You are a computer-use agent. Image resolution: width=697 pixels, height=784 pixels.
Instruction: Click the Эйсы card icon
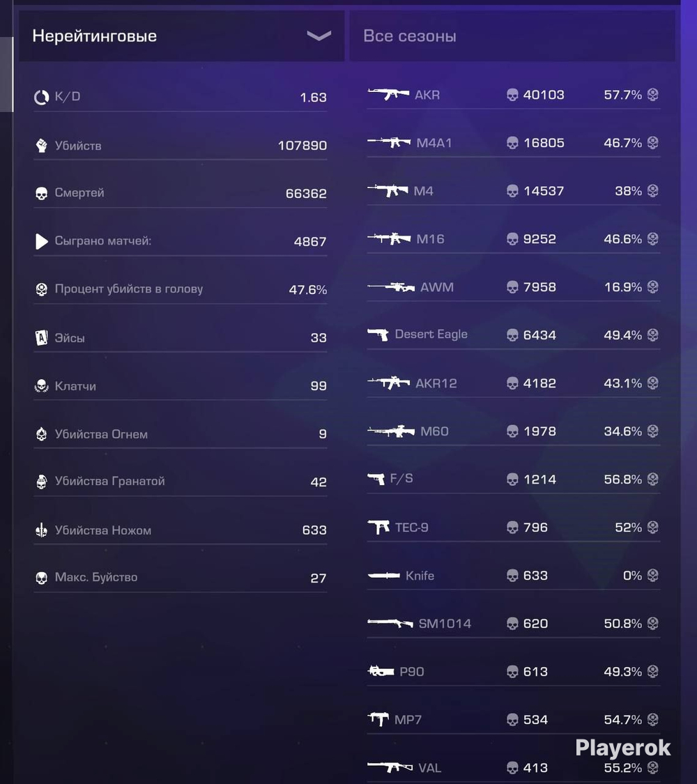[x=42, y=338]
